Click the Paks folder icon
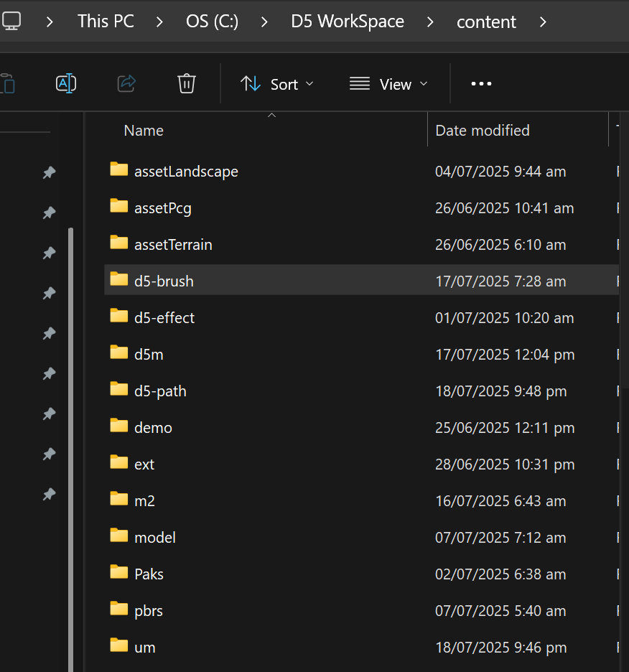Viewport: 629px width, 672px height. click(118, 573)
